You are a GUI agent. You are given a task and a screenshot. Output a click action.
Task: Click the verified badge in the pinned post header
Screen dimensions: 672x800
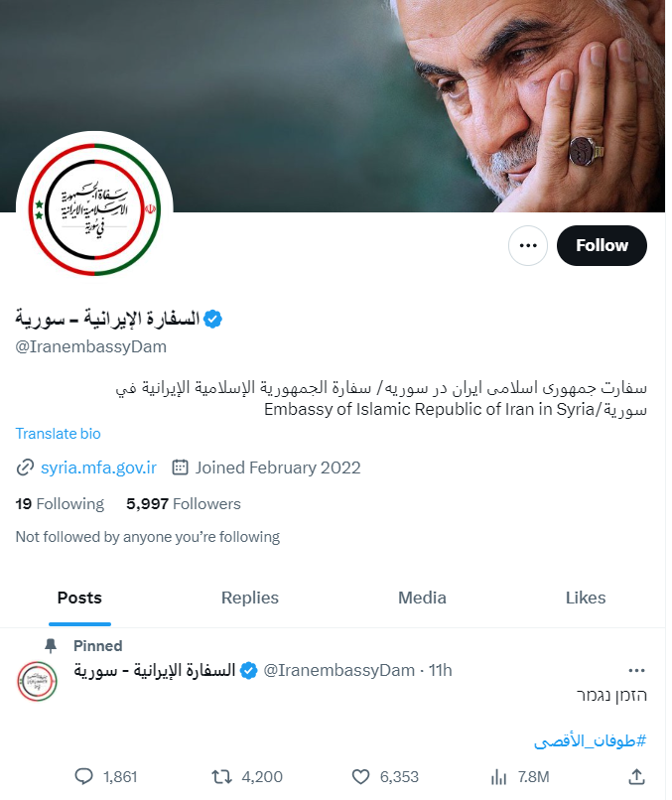(x=248, y=670)
